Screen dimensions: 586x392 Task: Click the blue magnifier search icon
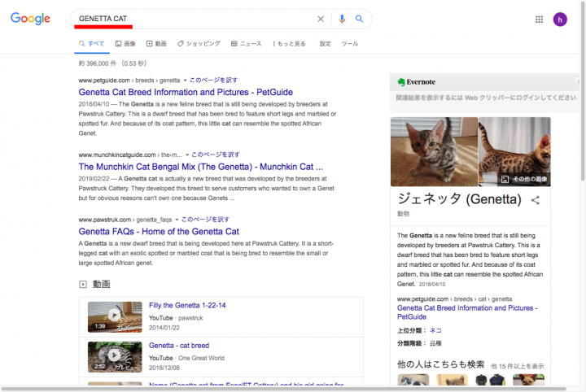click(x=359, y=19)
